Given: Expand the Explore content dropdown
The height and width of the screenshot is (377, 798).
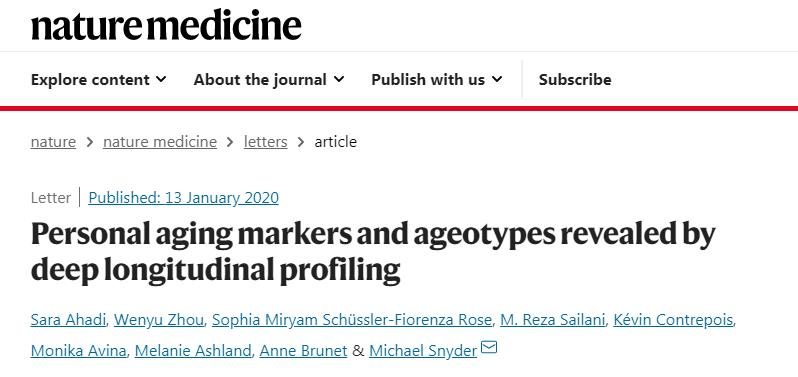Looking at the screenshot, I should pos(99,79).
